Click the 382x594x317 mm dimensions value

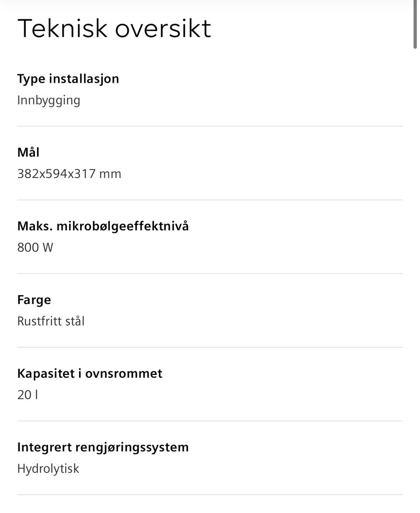pyautogui.click(x=69, y=174)
